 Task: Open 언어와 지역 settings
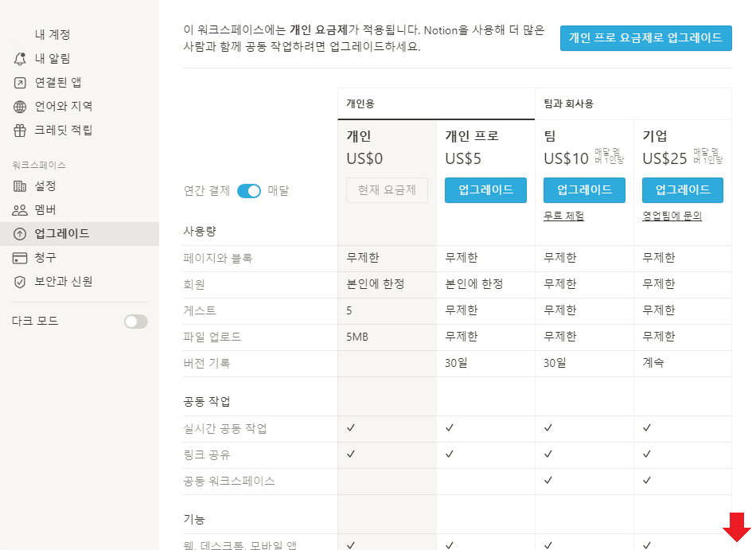(80, 106)
